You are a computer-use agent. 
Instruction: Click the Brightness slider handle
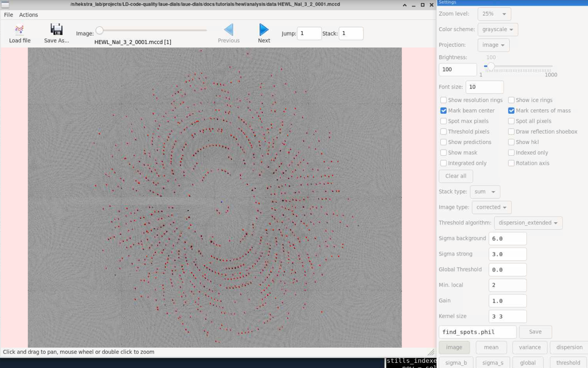pyautogui.click(x=491, y=66)
